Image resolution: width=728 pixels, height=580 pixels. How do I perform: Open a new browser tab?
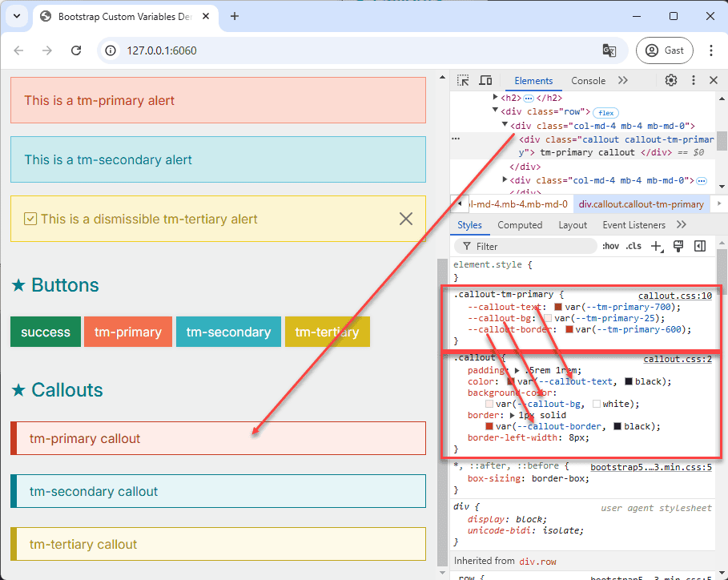click(235, 16)
